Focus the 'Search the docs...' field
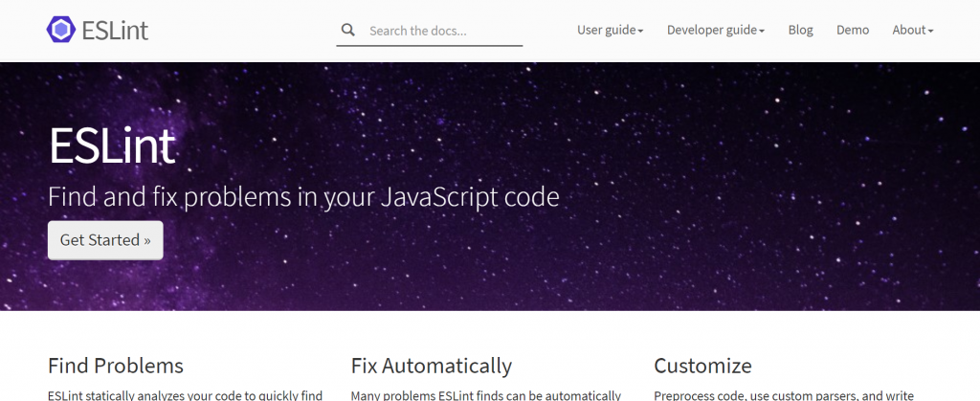This screenshot has height=401, width=980. 442,31
